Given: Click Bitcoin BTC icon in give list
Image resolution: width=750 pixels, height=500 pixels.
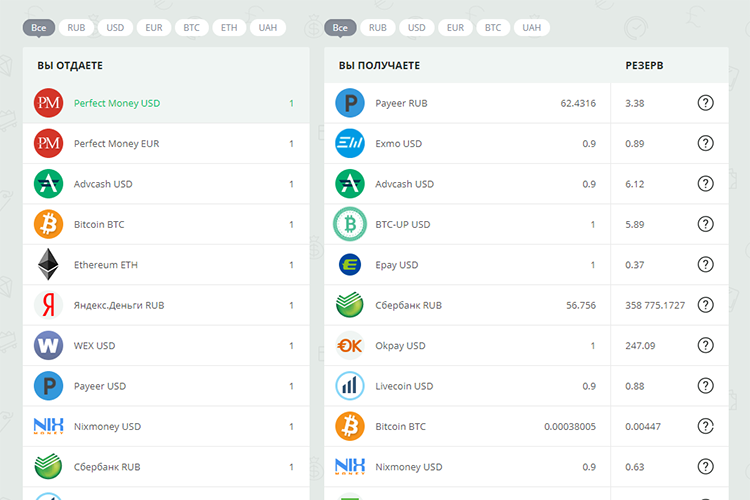Looking at the screenshot, I should [48, 224].
